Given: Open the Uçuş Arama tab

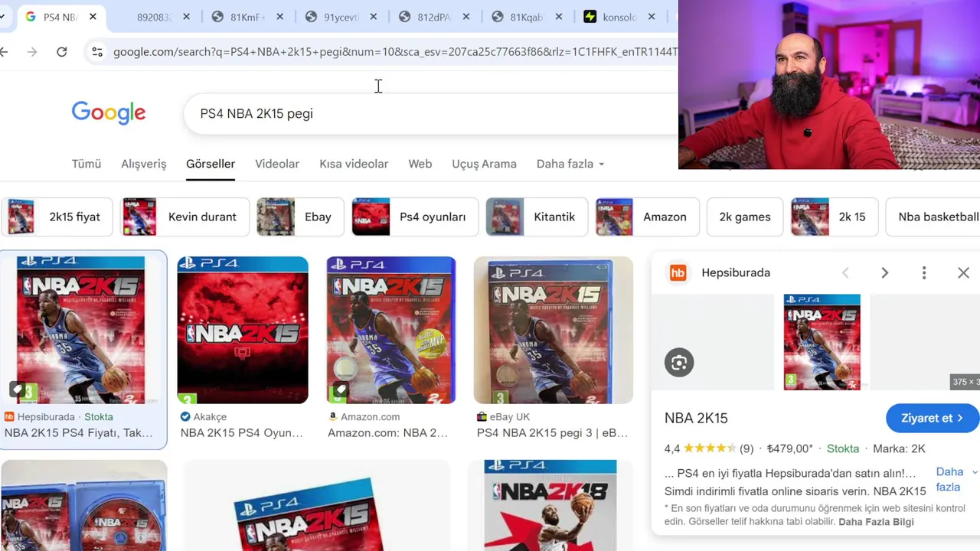Looking at the screenshot, I should tap(484, 164).
